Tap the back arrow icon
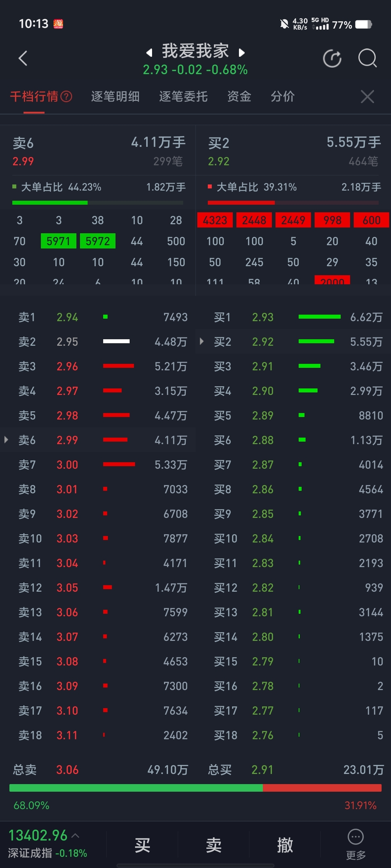 (23, 58)
